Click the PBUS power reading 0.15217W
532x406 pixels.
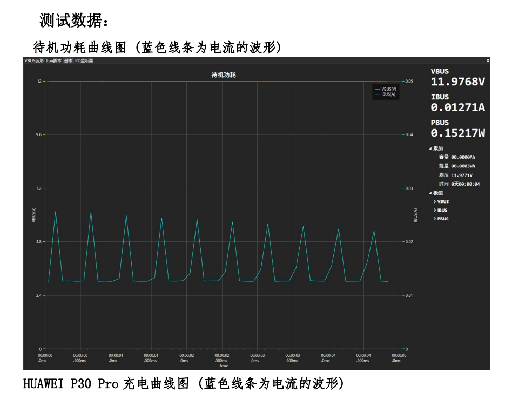tap(457, 133)
